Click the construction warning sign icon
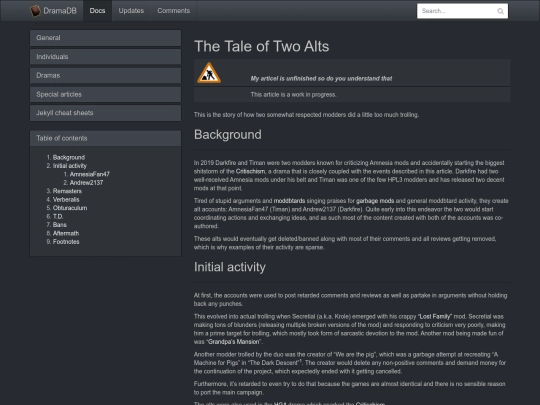Viewport: 540px width, 405px height. (x=209, y=73)
